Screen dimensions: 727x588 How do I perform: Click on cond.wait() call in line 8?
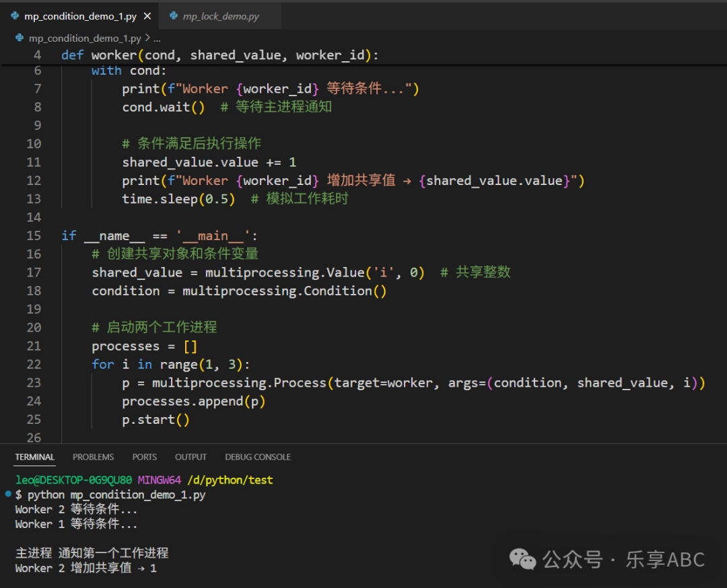(x=163, y=107)
